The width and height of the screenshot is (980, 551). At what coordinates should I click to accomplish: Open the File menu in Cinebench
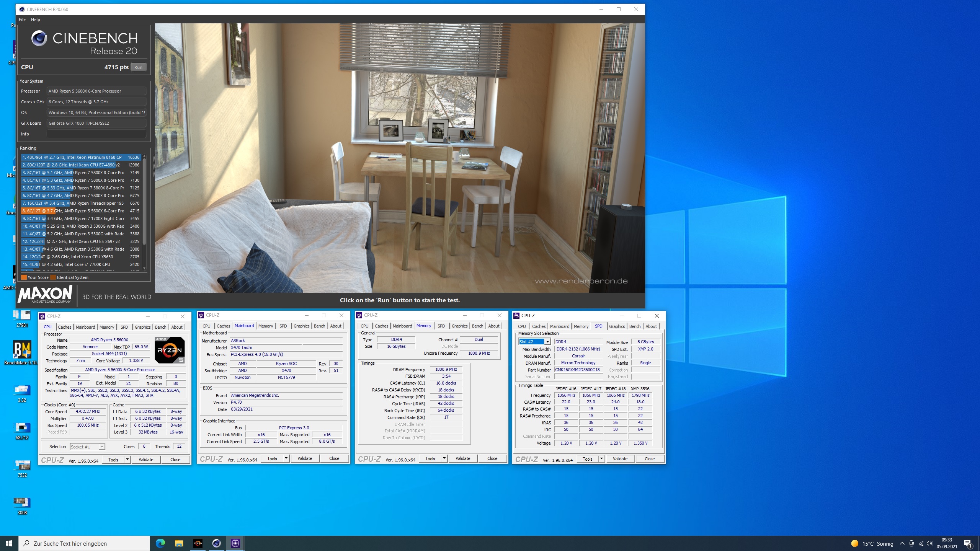pyautogui.click(x=22, y=20)
